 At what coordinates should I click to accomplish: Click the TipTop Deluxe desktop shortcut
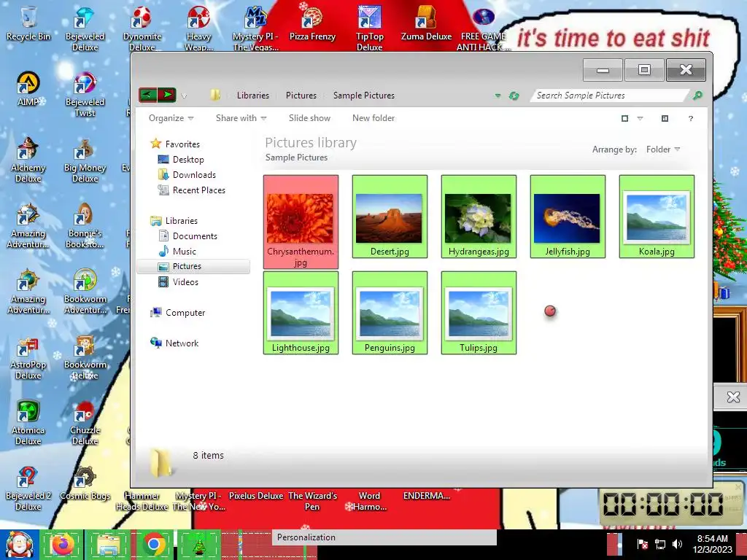369,28
